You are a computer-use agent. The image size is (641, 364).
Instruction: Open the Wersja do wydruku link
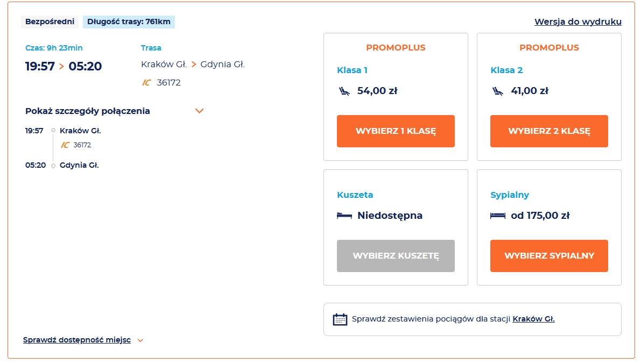[577, 22]
